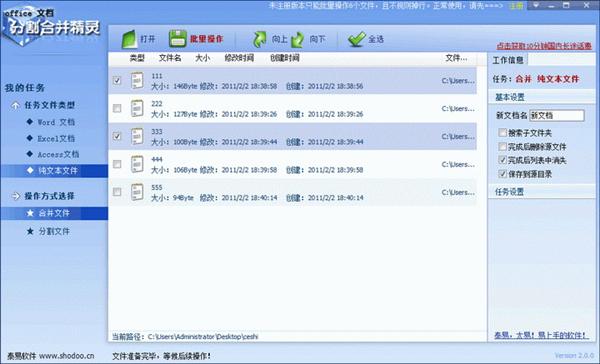
Task: Click the 新文档名 text field
Action: (557, 115)
